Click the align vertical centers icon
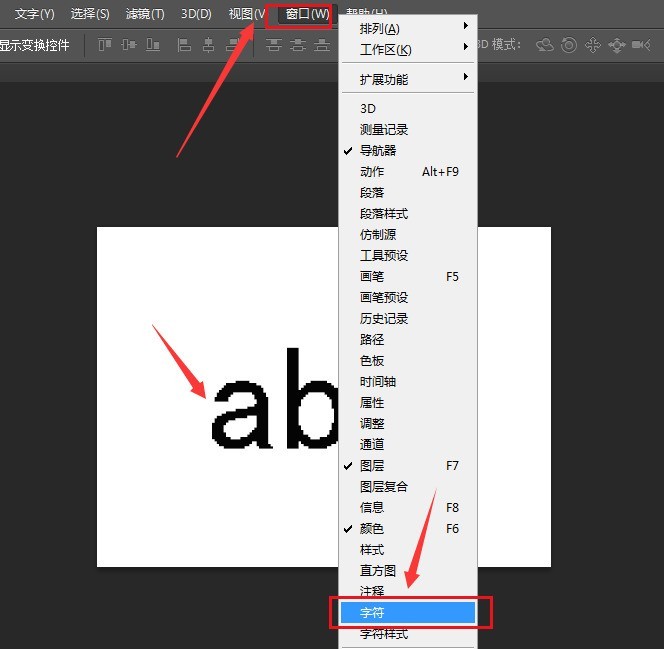 click(129, 44)
